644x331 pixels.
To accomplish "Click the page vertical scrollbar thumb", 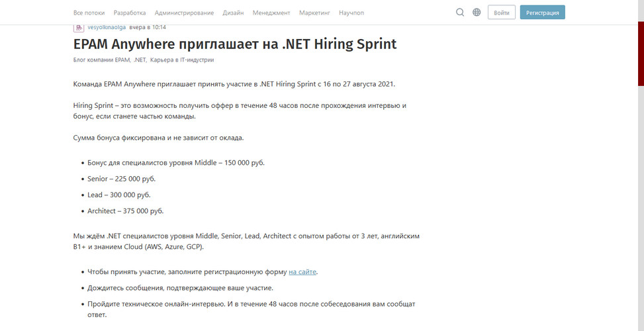I will coord(641,54).
